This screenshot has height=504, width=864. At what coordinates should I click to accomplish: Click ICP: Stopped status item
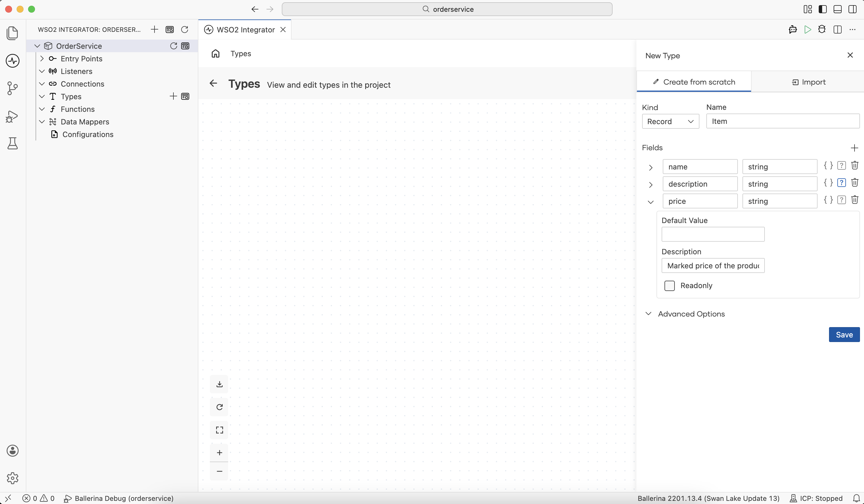coord(816,498)
